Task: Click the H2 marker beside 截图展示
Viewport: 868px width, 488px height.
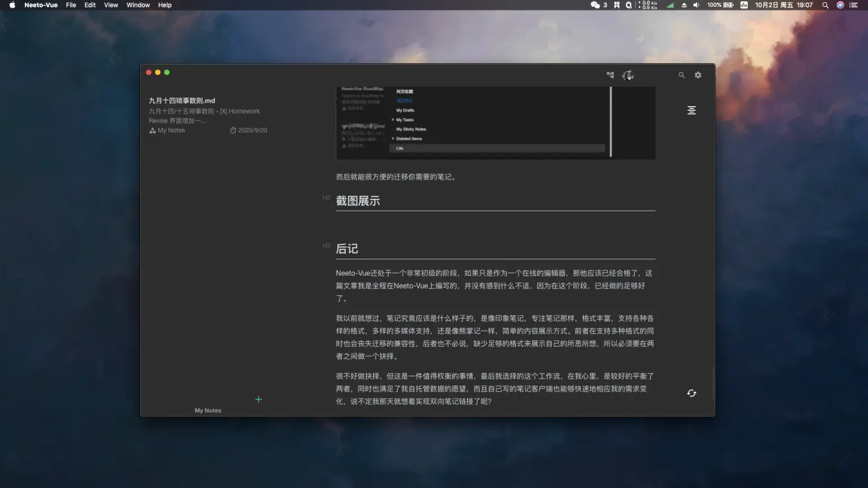Action: pos(327,198)
